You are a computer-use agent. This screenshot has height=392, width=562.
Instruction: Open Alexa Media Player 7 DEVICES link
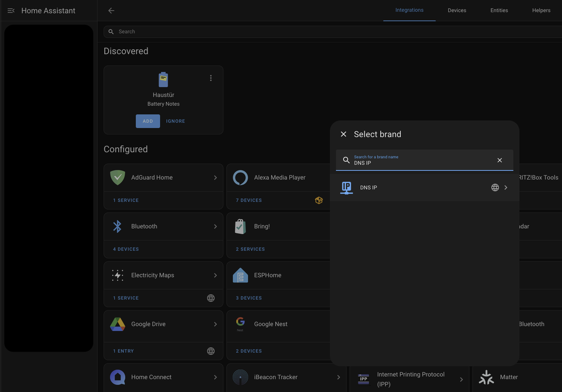point(249,200)
